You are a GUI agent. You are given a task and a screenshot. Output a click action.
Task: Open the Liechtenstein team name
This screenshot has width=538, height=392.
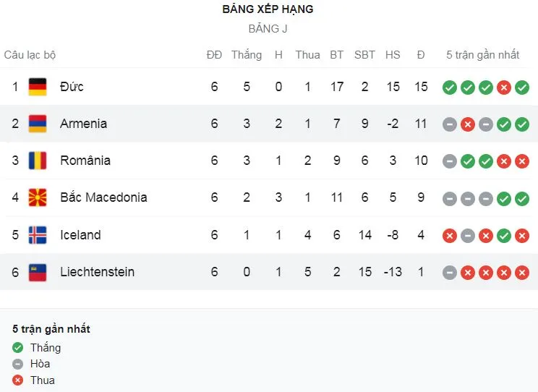click(x=97, y=272)
